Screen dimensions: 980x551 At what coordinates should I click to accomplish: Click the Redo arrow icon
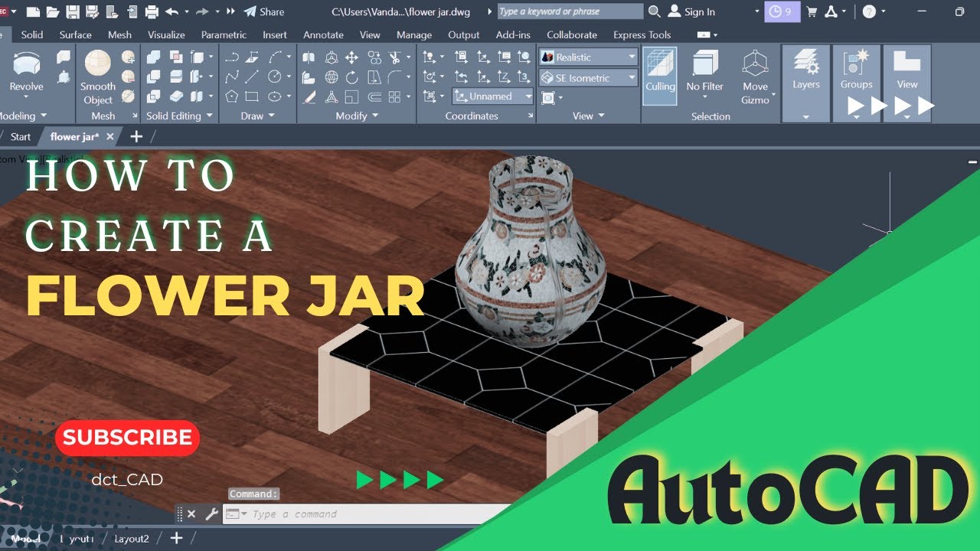(202, 11)
